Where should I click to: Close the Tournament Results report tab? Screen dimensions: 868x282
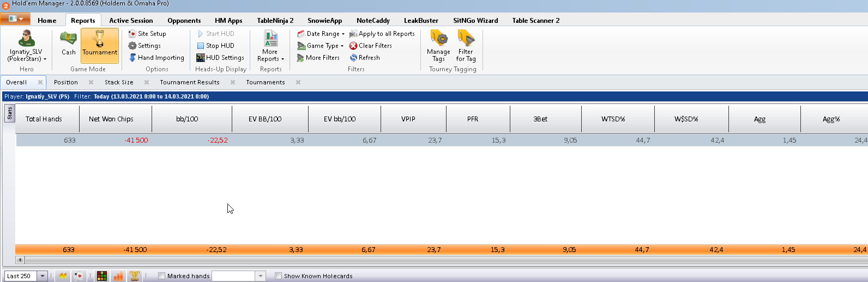(233, 82)
